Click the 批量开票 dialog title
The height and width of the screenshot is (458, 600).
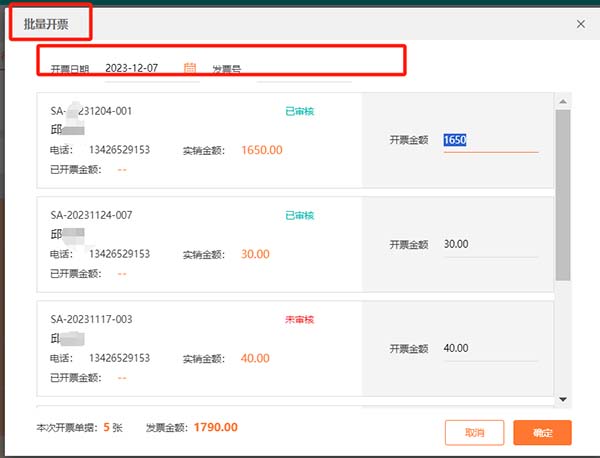pyautogui.click(x=49, y=23)
